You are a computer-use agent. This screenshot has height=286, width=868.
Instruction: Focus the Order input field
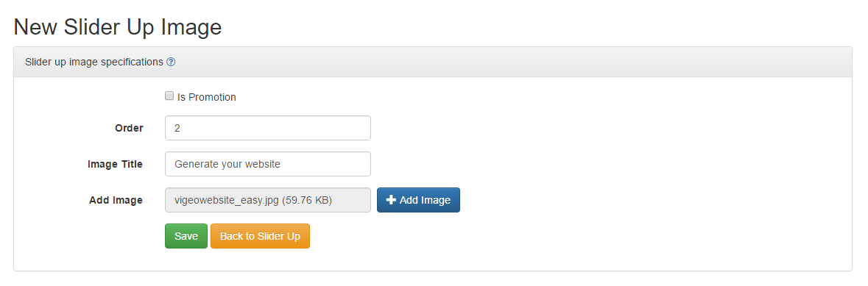pyautogui.click(x=268, y=128)
